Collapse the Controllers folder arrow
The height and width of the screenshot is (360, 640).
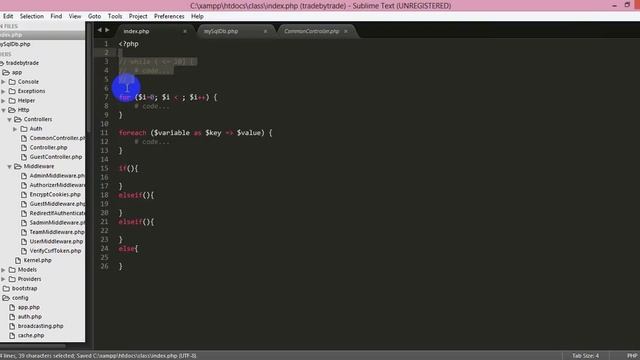click(9, 119)
